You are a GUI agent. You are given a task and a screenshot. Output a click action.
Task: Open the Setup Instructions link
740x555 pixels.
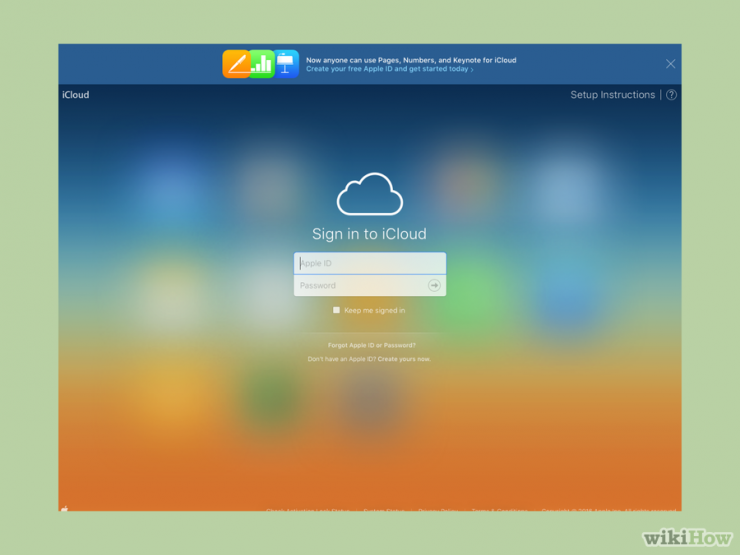coord(613,95)
